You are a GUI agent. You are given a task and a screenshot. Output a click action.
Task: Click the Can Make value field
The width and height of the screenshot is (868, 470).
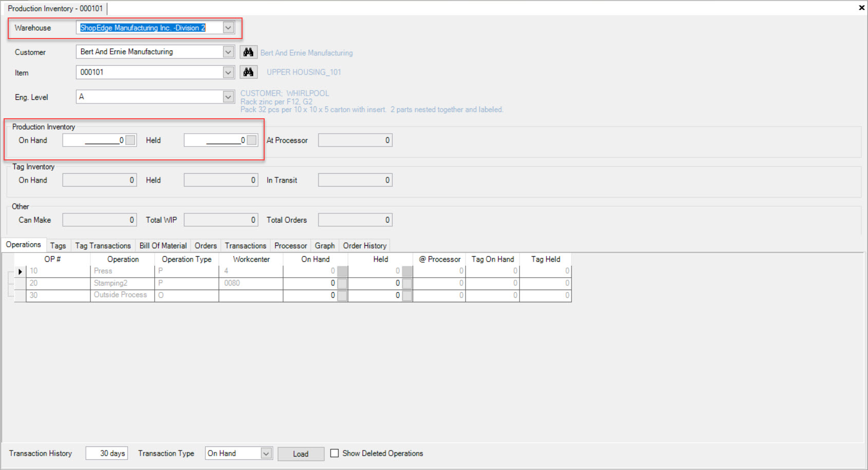pos(100,220)
